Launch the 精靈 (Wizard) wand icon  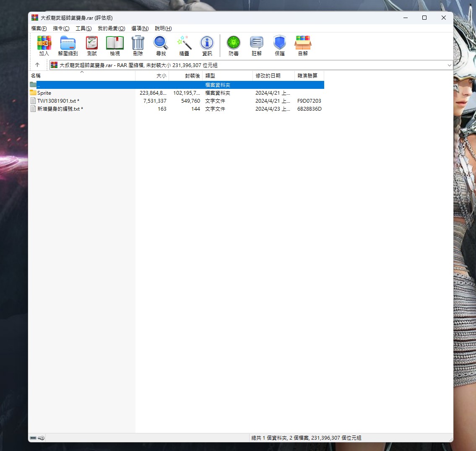coord(184,45)
